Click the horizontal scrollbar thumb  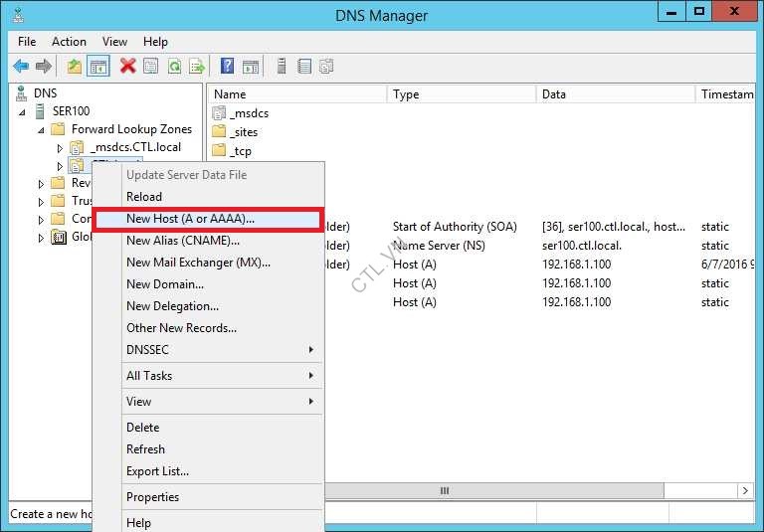444,491
